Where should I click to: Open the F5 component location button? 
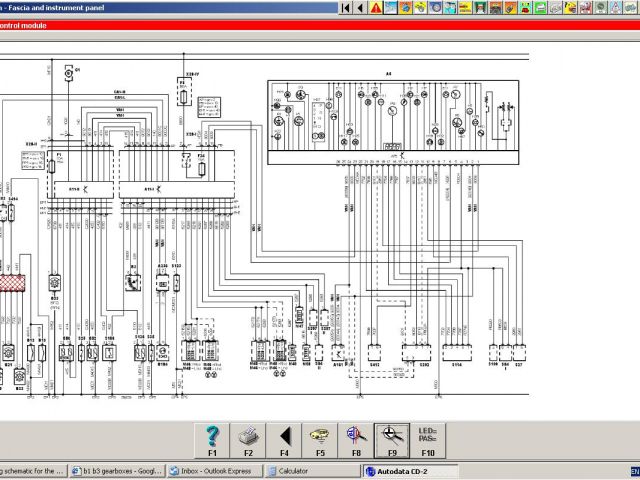[320, 438]
